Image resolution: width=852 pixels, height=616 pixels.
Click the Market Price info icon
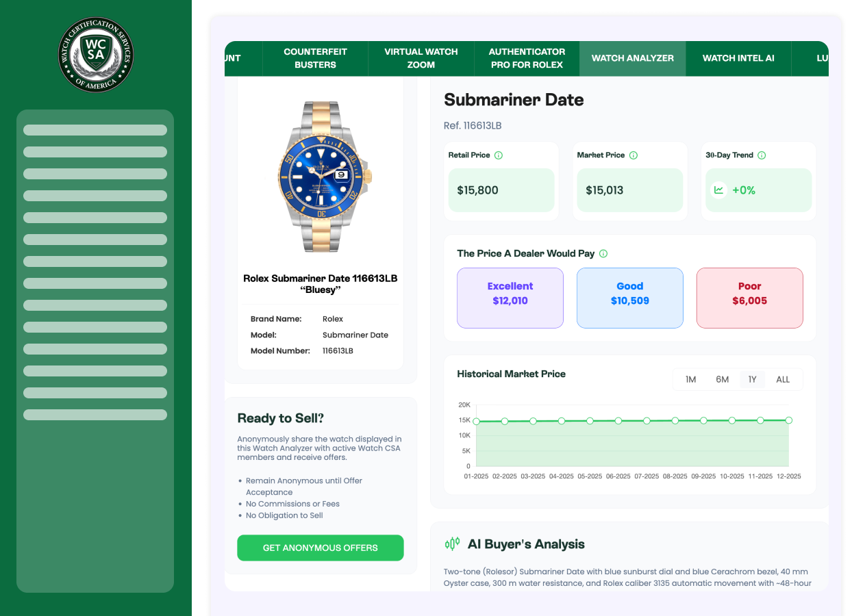click(634, 155)
